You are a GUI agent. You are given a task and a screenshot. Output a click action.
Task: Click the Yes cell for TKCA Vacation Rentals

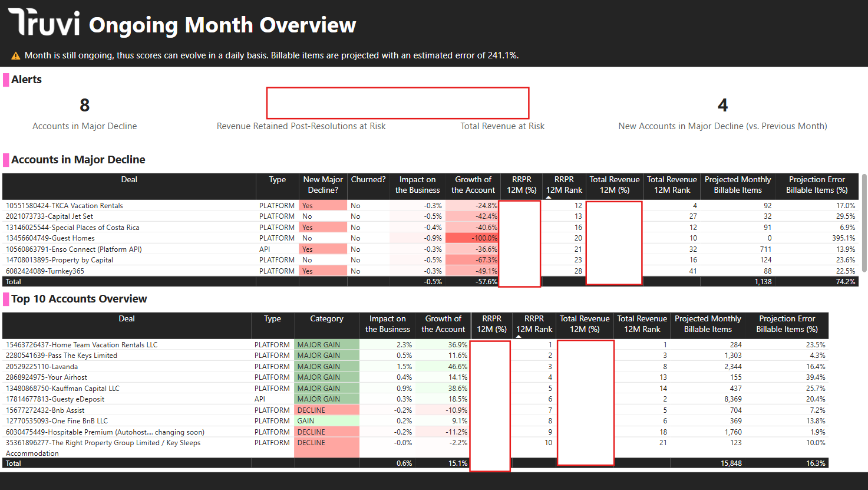[322, 206]
